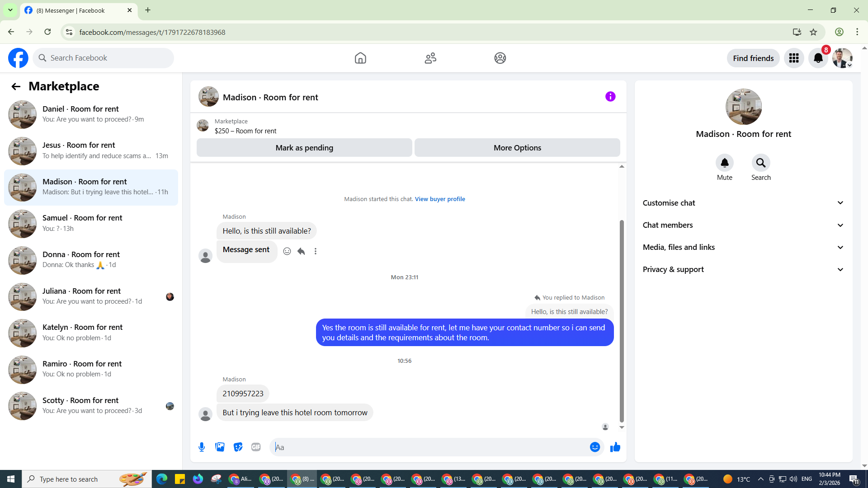React to the Message sent bubble
Image resolution: width=868 pixels, height=488 pixels.
pyautogui.click(x=287, y=251)
